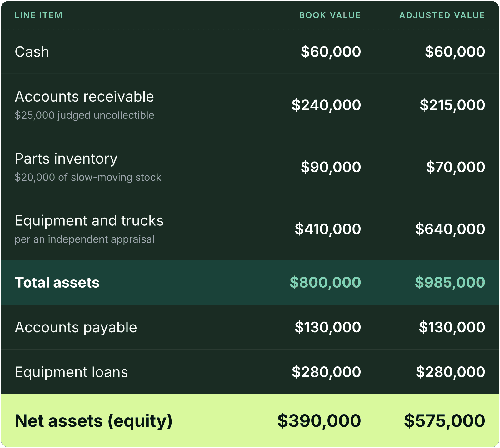Click Accounts payable book value $130,000
Screen dimensions: 500x448
[x=328, y=327]
